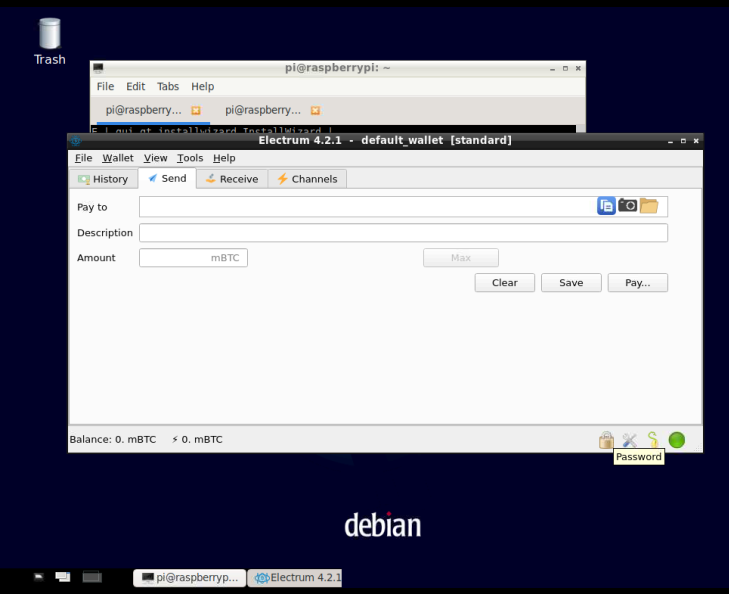This screenshot has height=594, width=729.
Task: Click the dark window icon in the taskbar
Action: pyautogui.click(x=92, y=577)
